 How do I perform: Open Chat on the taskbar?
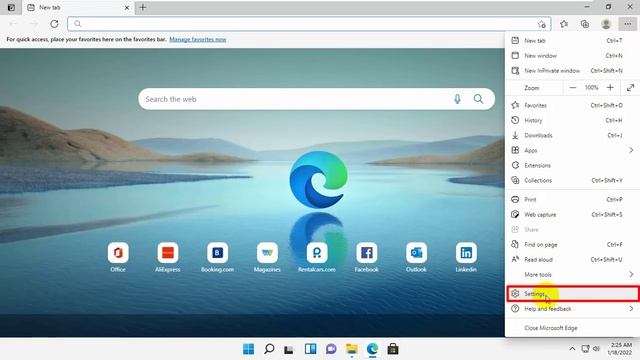331,349
